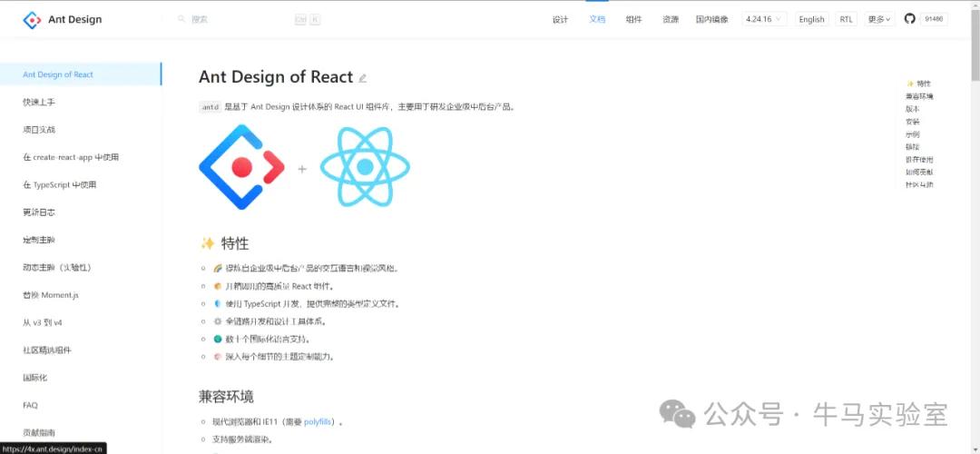Jump to 示例 in the anchor list
This screenshot has width=980, height=454.
coord(913,134)
